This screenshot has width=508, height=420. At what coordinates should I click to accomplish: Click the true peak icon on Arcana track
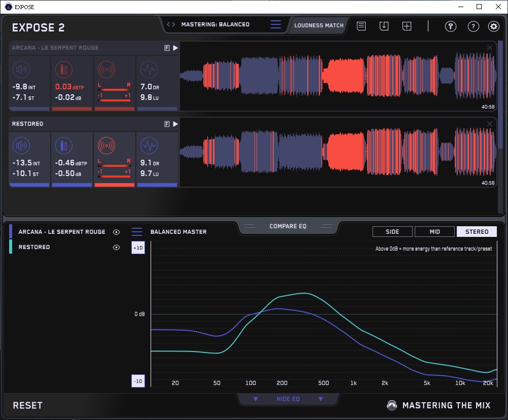64,69
